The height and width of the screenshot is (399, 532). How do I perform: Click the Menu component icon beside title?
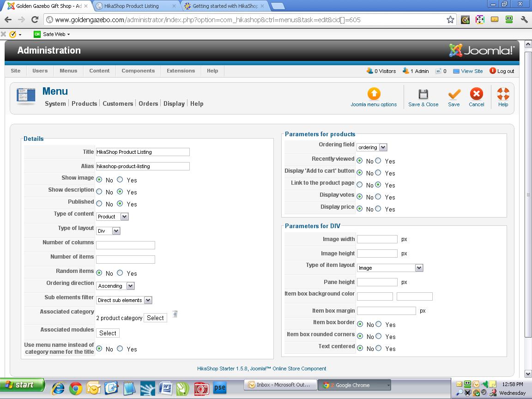tap(26, 95)
